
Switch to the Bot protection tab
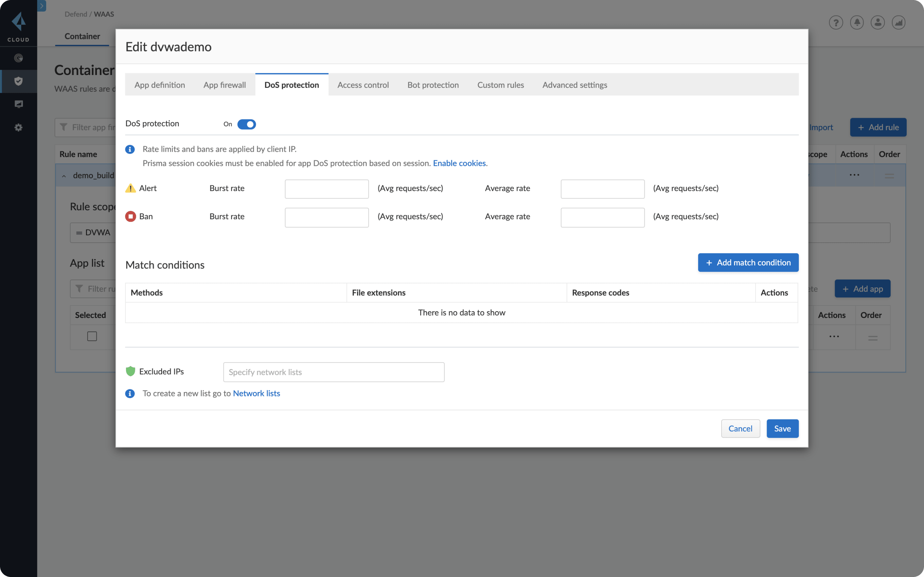click(432, 84)
